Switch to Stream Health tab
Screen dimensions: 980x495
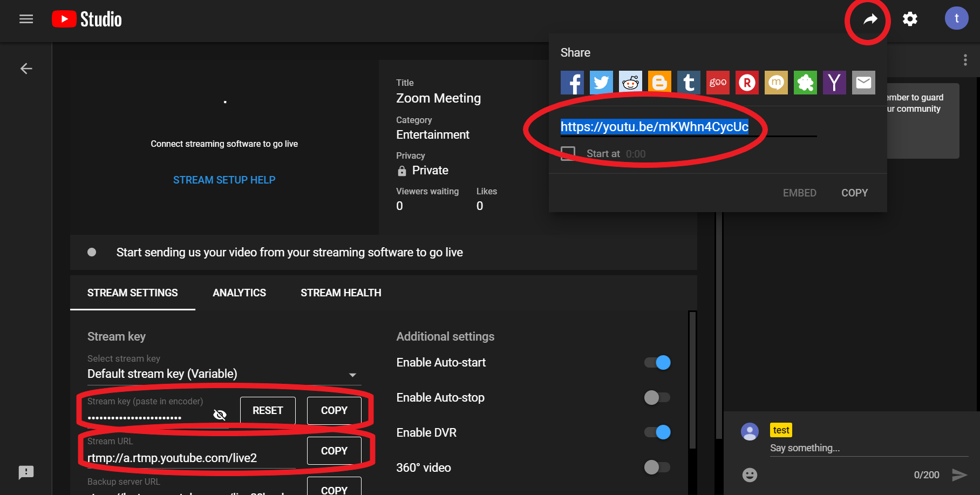tap(341, 293)
